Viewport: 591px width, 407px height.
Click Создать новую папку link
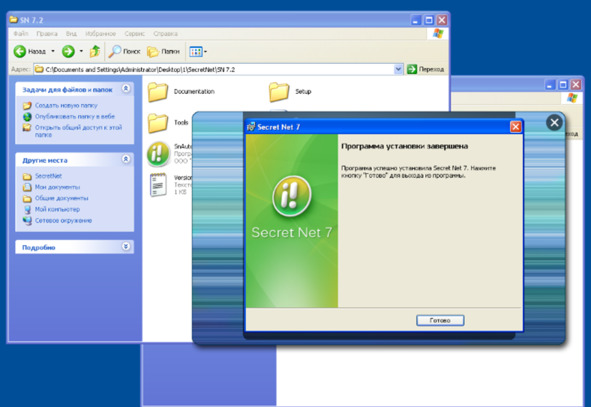point(66,106)
